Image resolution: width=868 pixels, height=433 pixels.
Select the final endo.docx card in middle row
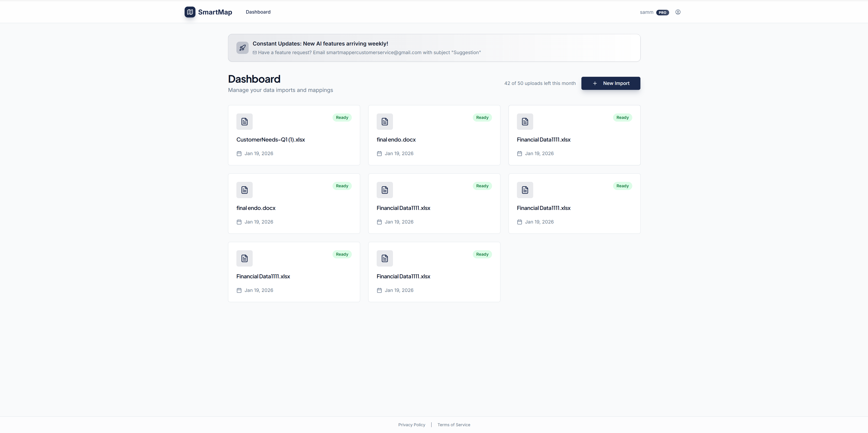(293, 203)
